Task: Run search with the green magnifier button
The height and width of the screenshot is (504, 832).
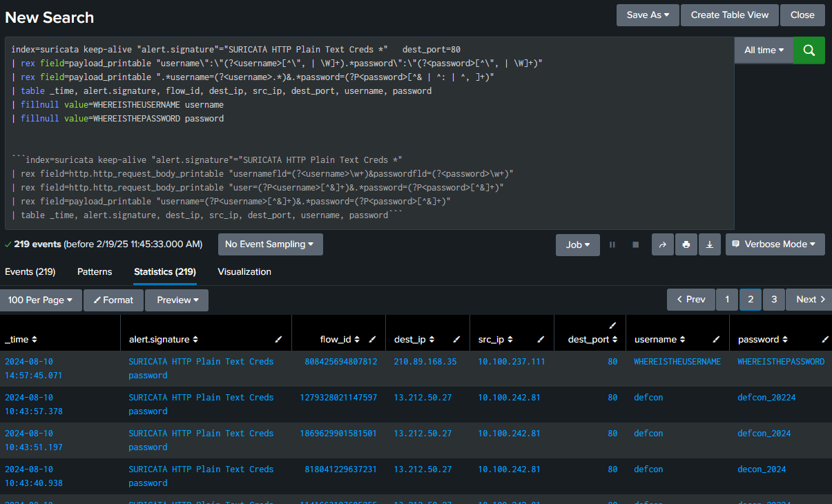Action: coord(809,50)
